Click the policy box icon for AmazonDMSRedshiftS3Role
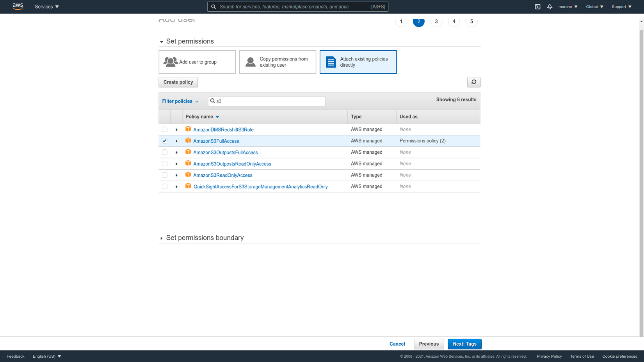This screenshot has height=362, width=644. [x=188, y=129]
